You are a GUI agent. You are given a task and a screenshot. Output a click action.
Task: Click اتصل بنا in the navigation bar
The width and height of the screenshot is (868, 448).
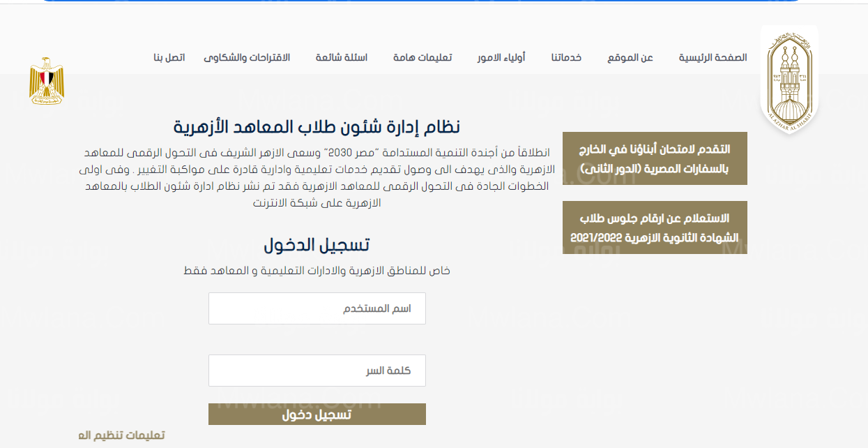[169, 57]
